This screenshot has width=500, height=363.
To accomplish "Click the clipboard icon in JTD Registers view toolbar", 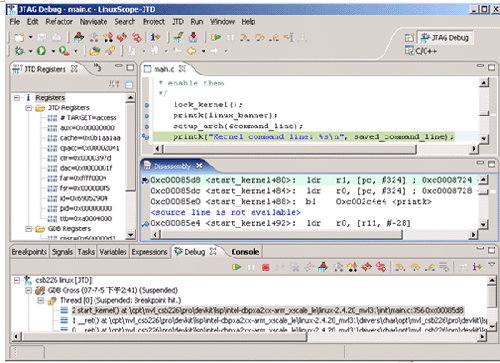I will 129,84.
